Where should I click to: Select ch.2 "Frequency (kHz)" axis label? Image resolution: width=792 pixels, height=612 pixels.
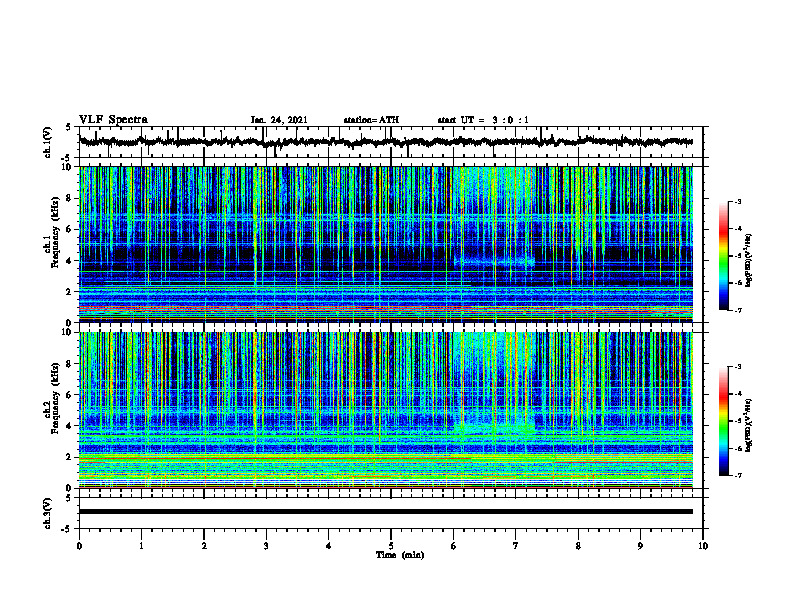click(x=56, y=397)
